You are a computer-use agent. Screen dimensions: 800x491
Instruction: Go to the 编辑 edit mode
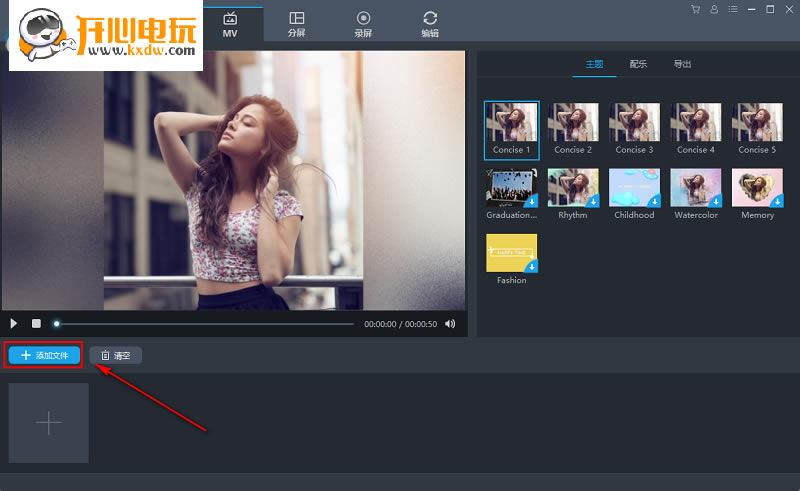pyautogui.click(x=430, y=24)
